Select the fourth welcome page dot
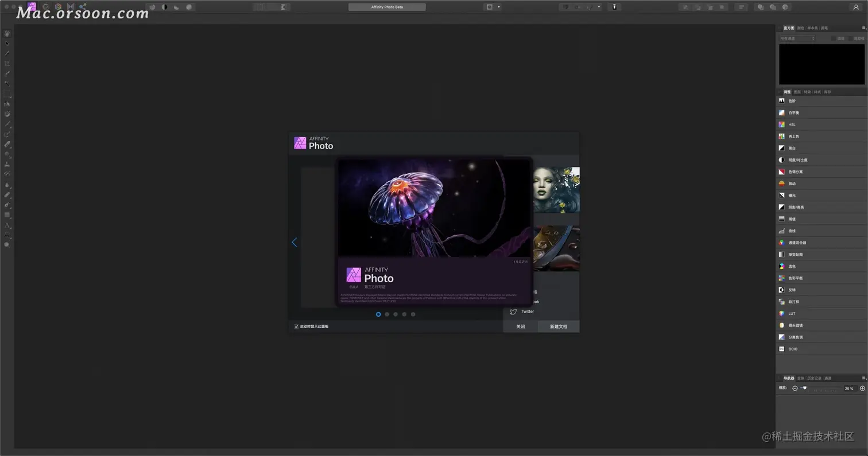Viewport: 868px width, 456px height. [x=404, y=314]
